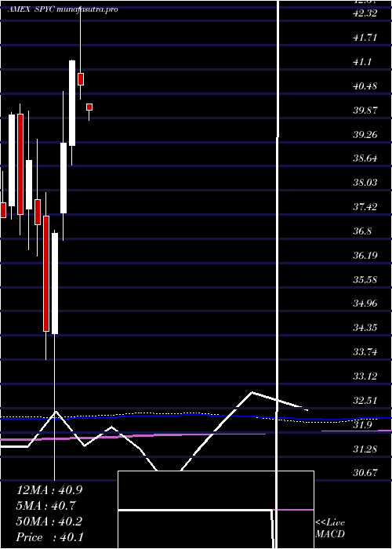The image size is (392, 549).
Task: Click the 37.42 price axis label
Action: (365, 207)
